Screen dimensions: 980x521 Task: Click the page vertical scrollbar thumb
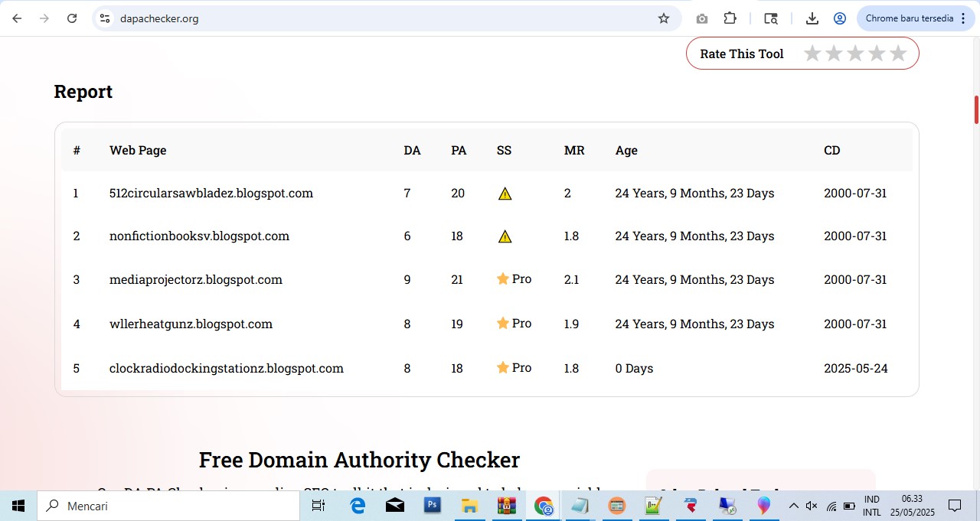coord(976,109)
